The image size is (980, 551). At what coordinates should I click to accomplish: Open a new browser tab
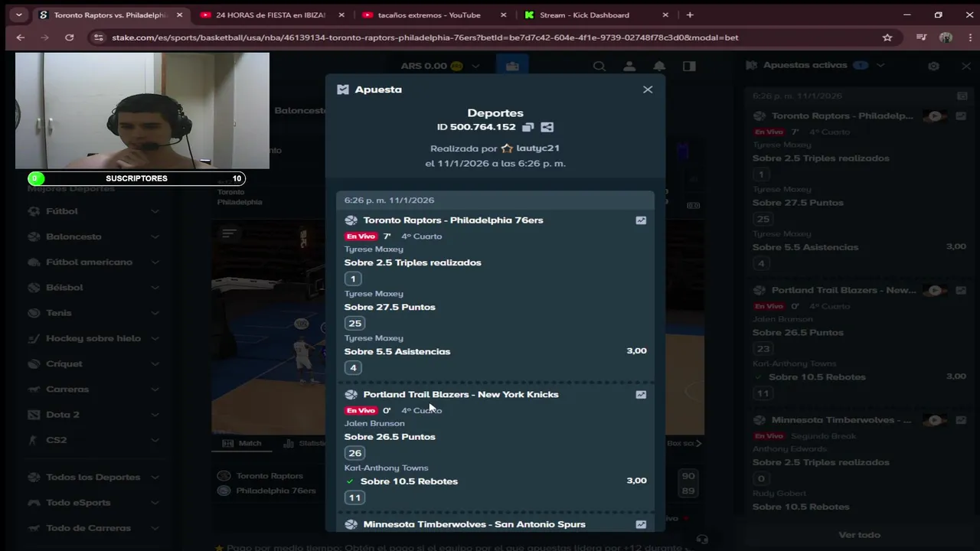690,15
